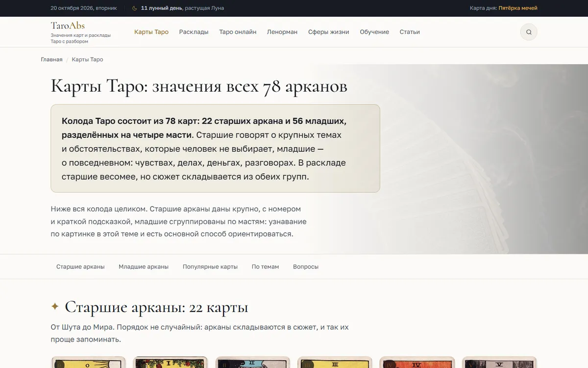Open the card thumbnail numbered III
The image size is (588, 368).
[x=335, y=362]
